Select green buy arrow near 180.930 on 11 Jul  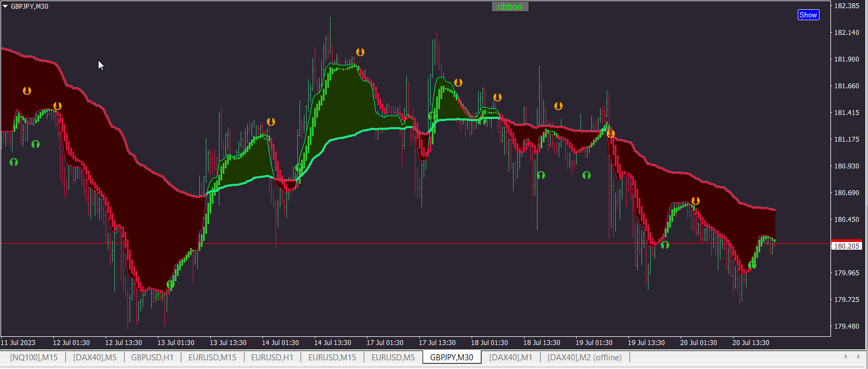[14, 162]
